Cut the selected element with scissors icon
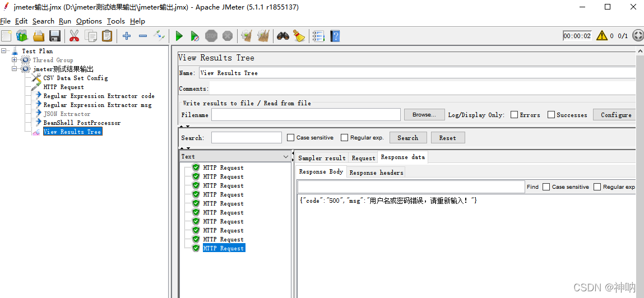 click(x=74, y=36)
